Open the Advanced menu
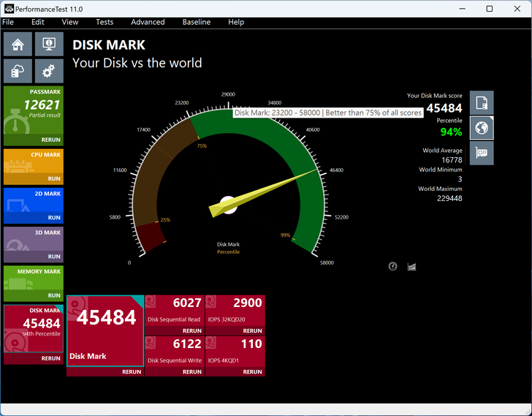The width and height of the screenshot is (532, 416). pos(148,22)
